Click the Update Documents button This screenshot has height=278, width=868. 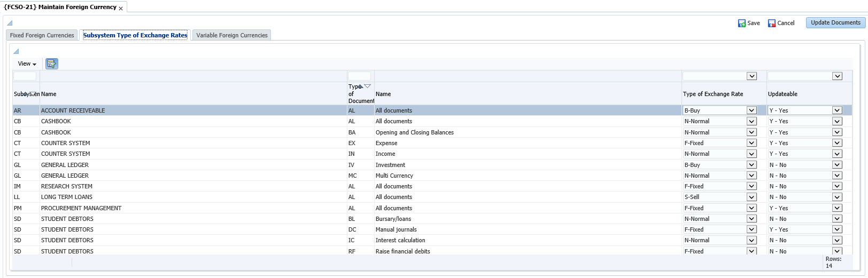point(835,22)
